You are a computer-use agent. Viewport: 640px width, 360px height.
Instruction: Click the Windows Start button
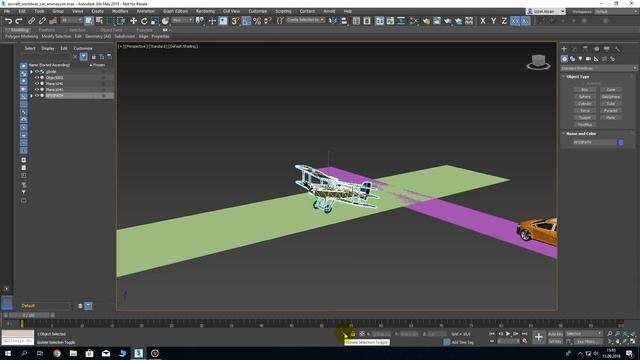[8, 353]
